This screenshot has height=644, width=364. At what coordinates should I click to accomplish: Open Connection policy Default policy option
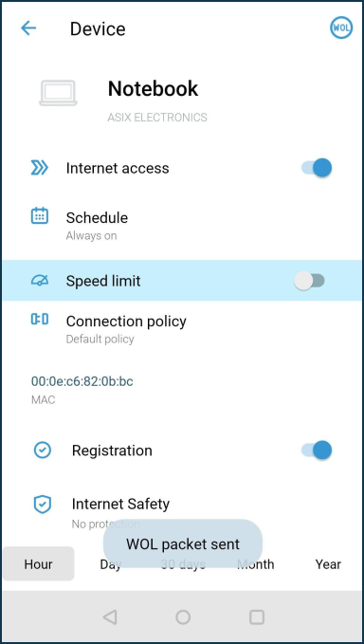[x=182, y=328]
